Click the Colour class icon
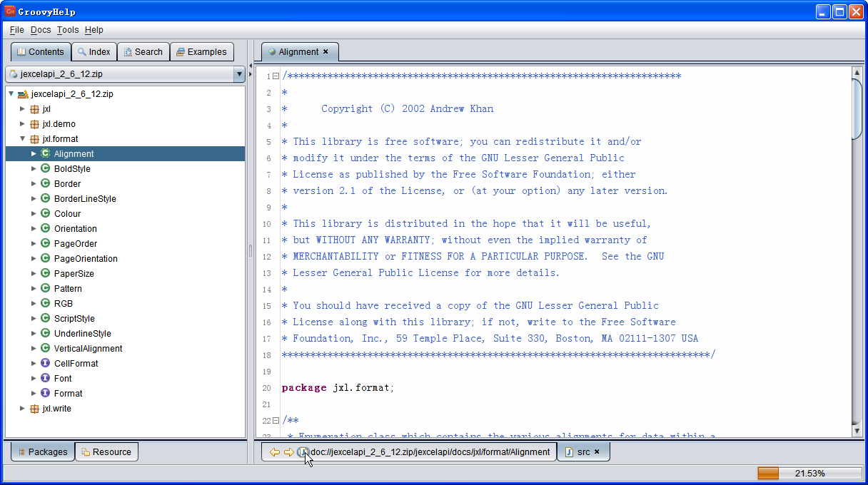 pos(45,213)
